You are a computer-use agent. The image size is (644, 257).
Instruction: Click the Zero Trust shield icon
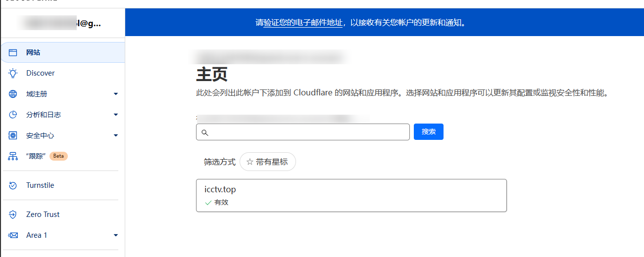[13, 214]
